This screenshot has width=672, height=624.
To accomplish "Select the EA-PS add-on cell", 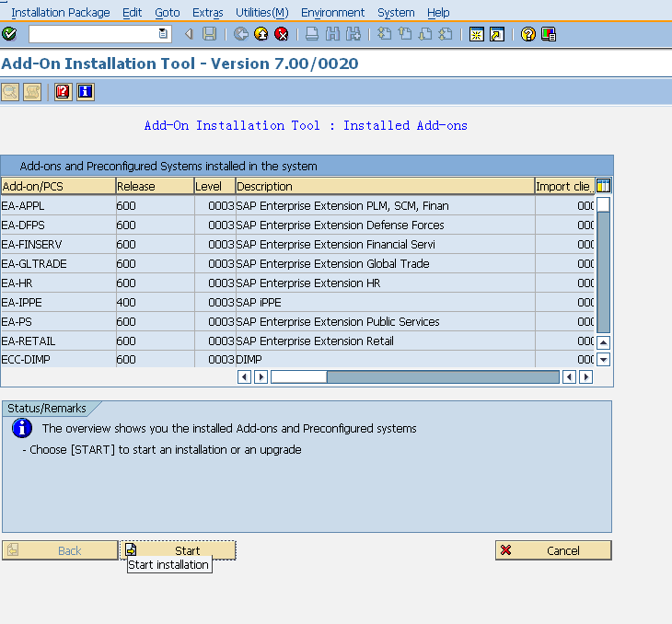I will tap(58, 321).
